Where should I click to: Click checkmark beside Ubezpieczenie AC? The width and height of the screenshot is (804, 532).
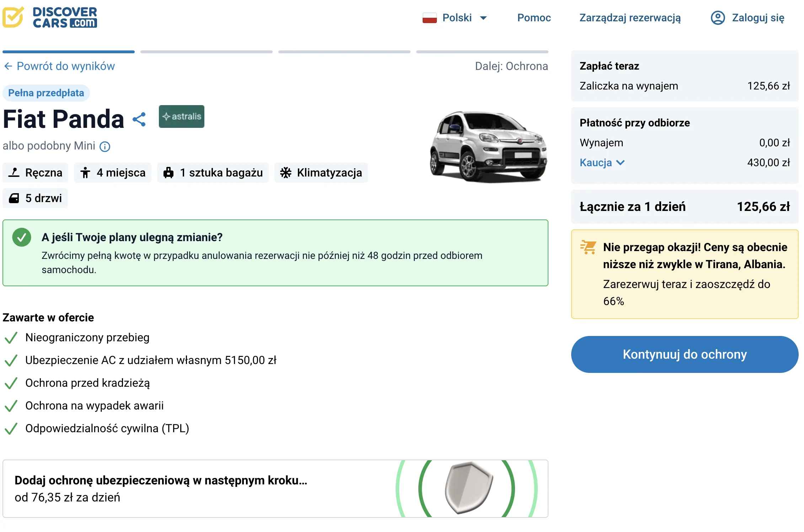(x=11, y=360)
